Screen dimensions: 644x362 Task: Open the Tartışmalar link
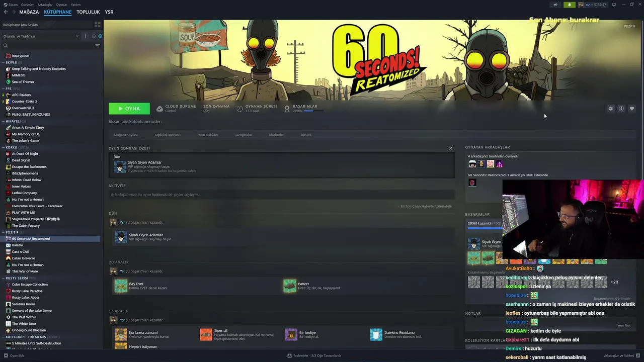click(244, 135)
